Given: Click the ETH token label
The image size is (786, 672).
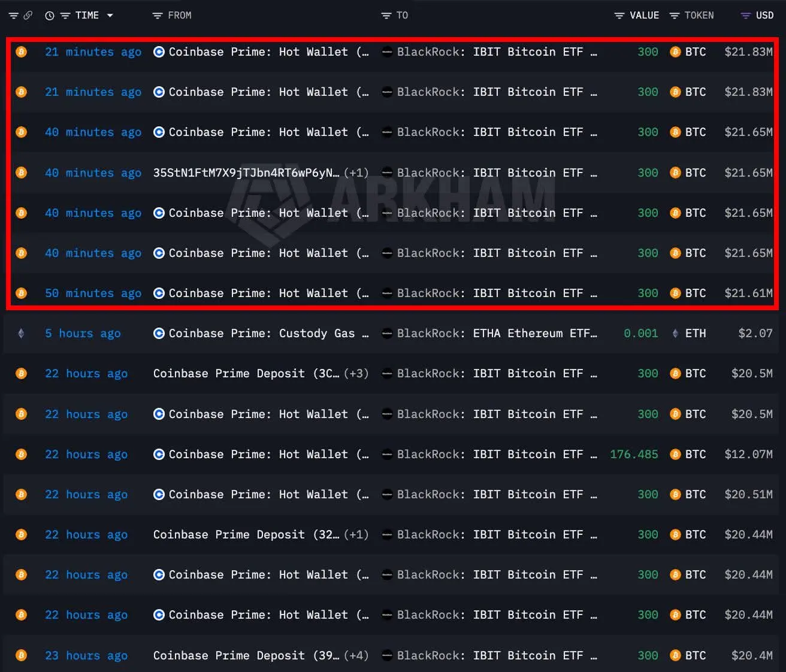Looking at the screenshot, I should (696, 334).
